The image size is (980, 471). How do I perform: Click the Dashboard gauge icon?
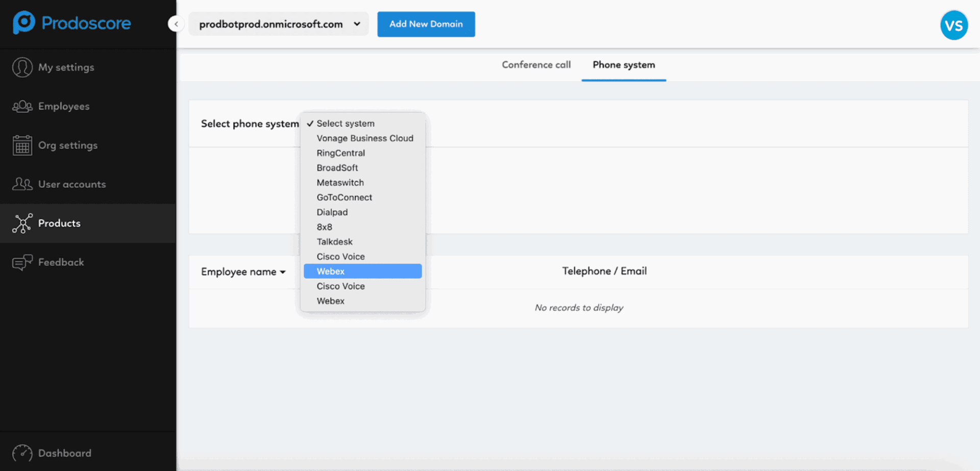point(22,453)
